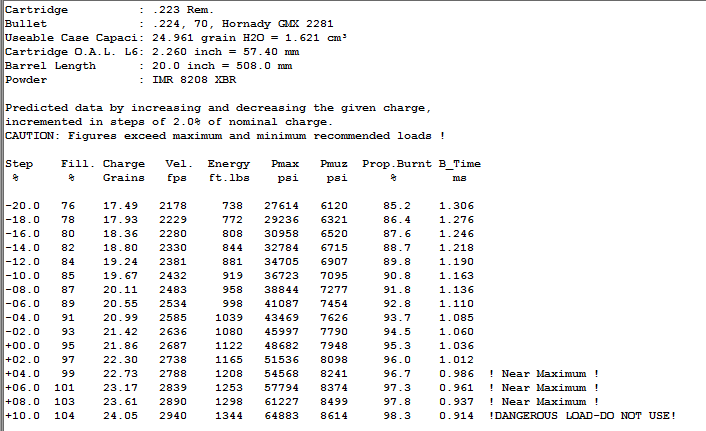Click Near Maximum warning on the +04.0 row
Screen dimensions: 706x431
pos(544,373)
